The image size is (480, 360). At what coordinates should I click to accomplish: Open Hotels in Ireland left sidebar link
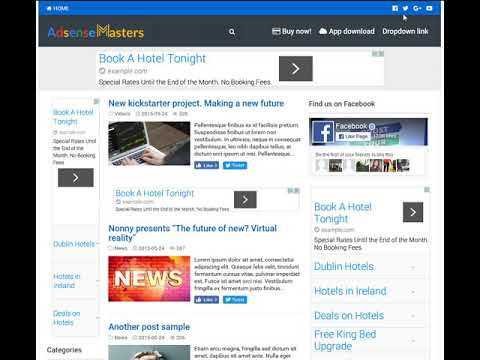67,281
